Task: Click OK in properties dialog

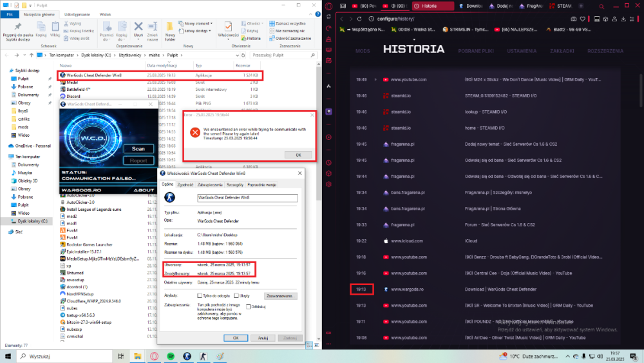Action: click(236, 338)
